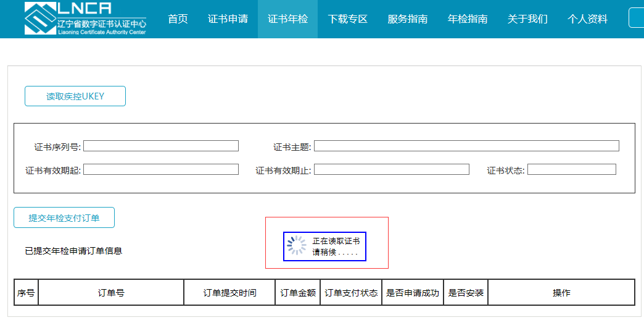Click the 订单提交时间 column header
This screenshot has width=644, height=320.
(x=229, y=293)
